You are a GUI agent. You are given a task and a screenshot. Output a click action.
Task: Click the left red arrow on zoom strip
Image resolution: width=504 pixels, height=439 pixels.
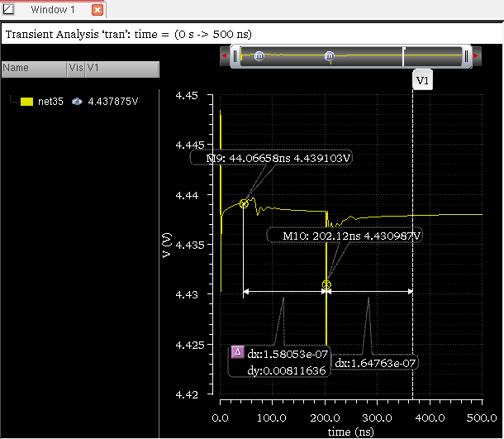[224, 56]
